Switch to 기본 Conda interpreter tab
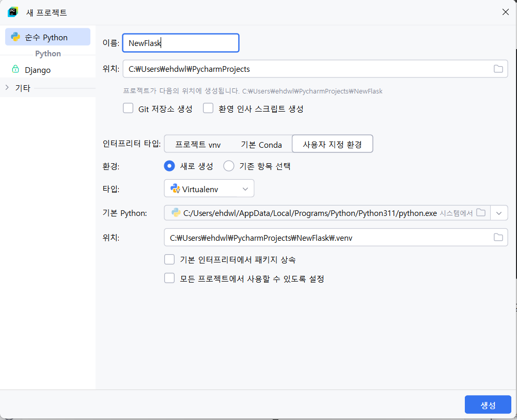 (261, 145)
